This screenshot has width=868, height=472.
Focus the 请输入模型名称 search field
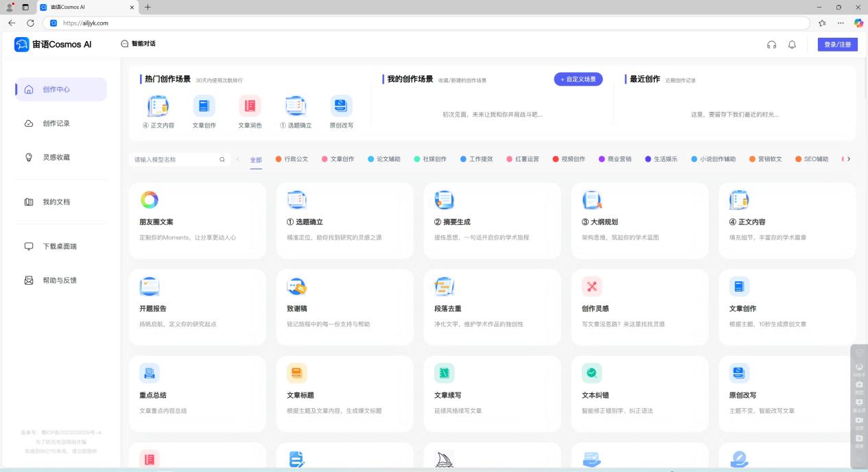pyautogui.click(x=175, y=159)
